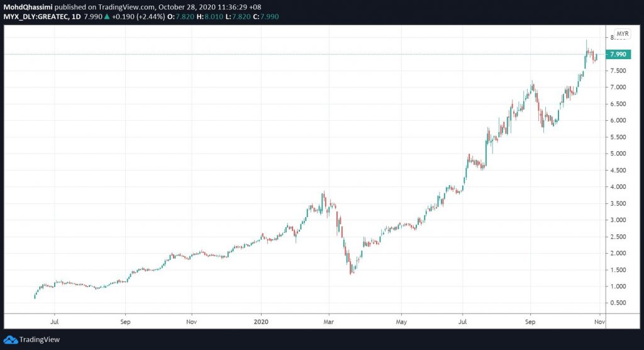
Task: Click the H:8.010 high value
Action: 214,16
